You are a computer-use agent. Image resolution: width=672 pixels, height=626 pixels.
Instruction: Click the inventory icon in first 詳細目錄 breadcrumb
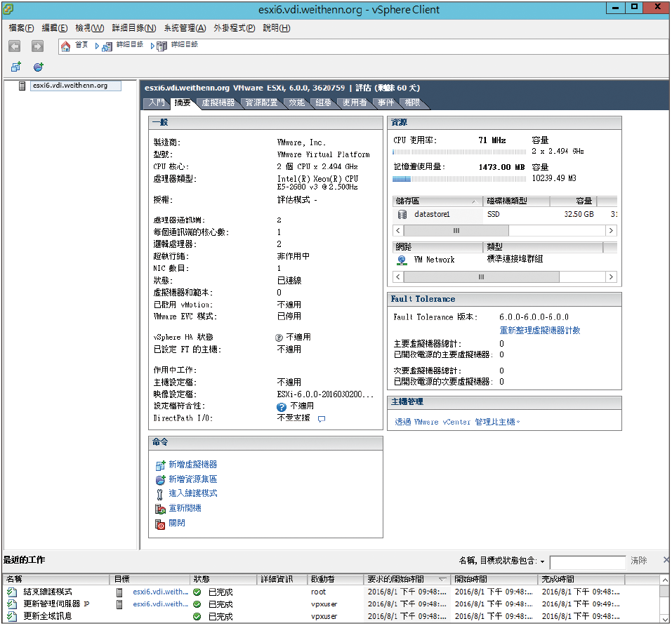(107, 46)
